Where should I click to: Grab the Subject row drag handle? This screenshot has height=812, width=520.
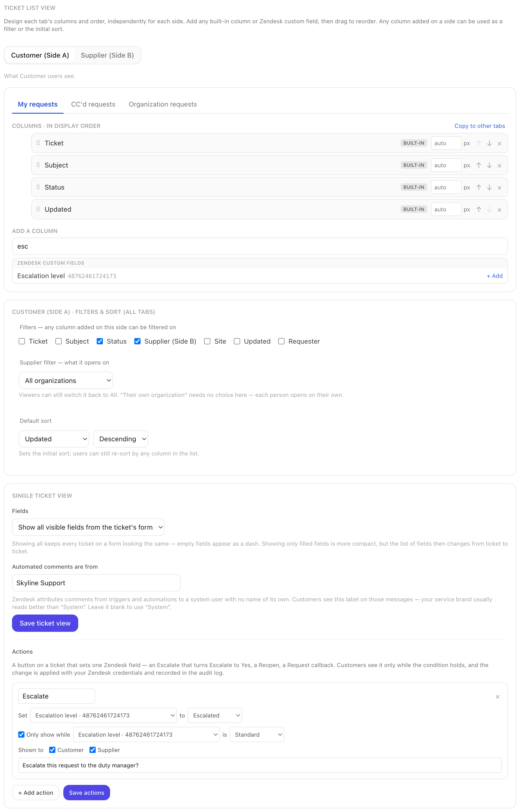click(38, 165)
